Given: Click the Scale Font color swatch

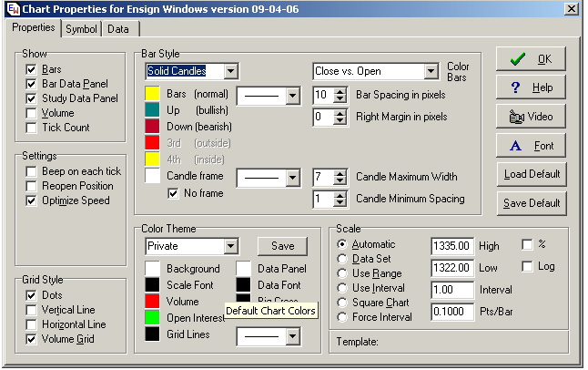Looking at the screenshot, I should pyautogui.click(x=152, y=285).
